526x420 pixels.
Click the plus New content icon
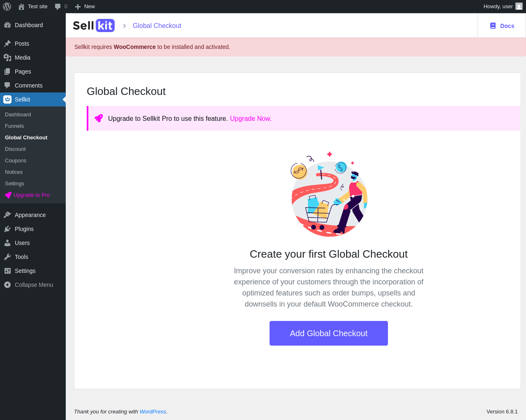(78, 7)
